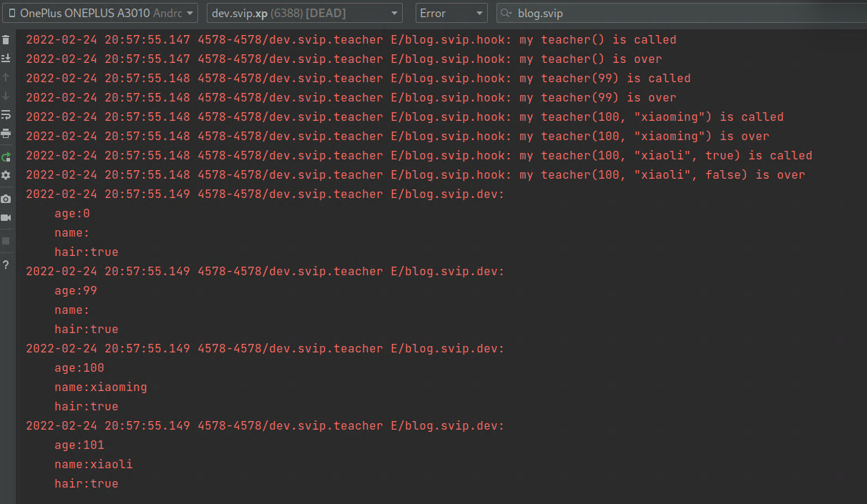Open the Print logcat icon
The width and height of the screenshot is (867, 504).
pyautogui.click(x=6, y=133)
